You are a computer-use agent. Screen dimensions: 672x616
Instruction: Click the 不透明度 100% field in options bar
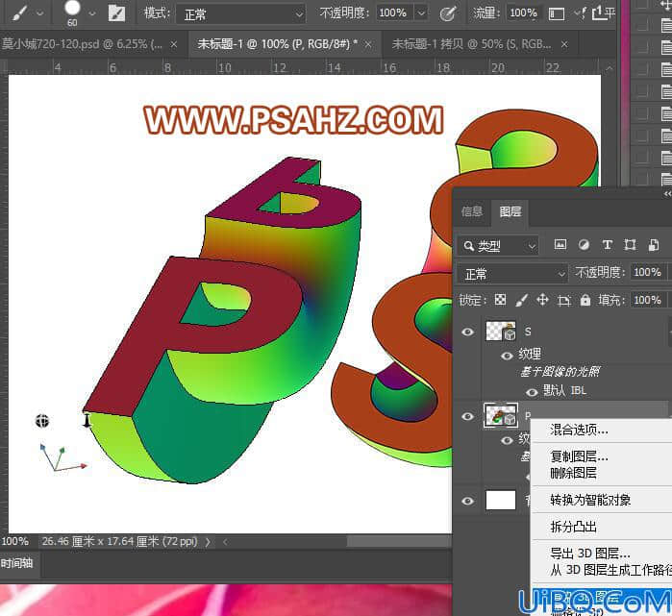[x=394, y=12]
